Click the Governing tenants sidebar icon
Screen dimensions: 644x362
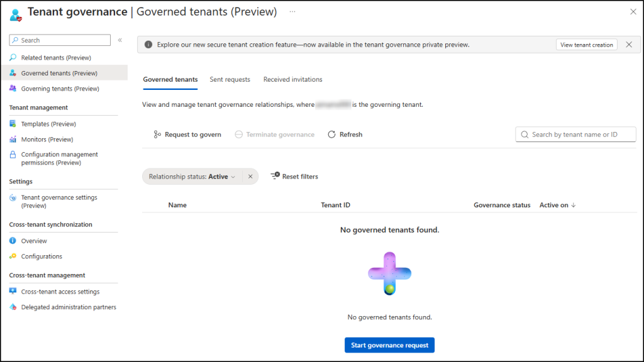pos(13,89)
